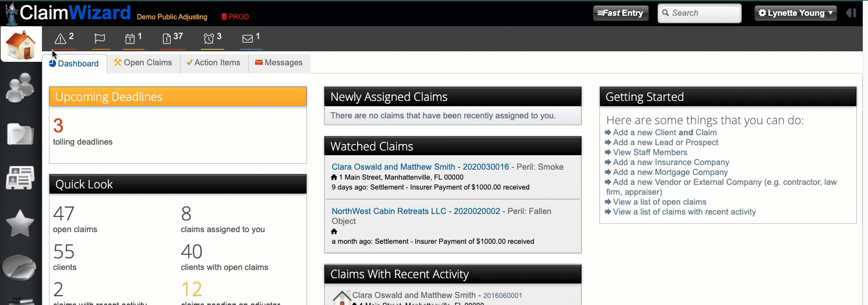Click the Claims With Recent Activity header

(x=453, y=274)
